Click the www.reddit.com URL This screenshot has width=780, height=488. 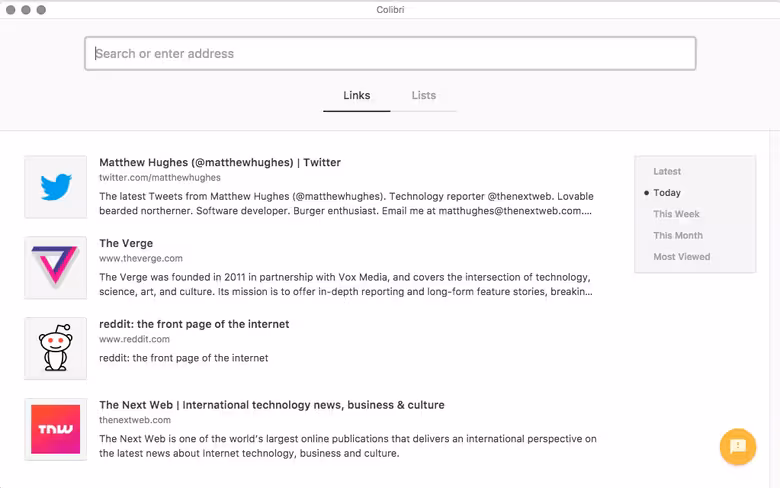tap(134, 339)
